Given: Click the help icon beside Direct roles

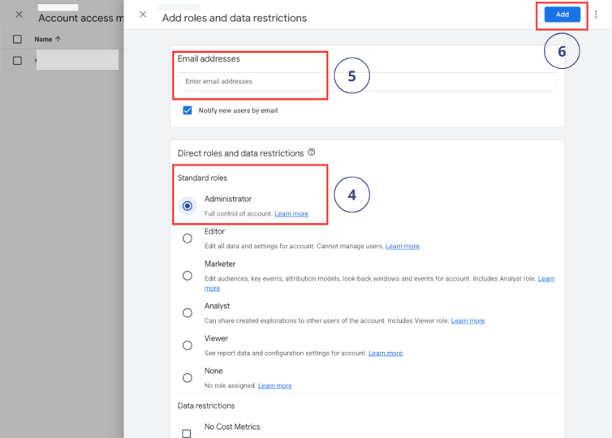Looking at the screenshot, I should [x=311, y=152].
